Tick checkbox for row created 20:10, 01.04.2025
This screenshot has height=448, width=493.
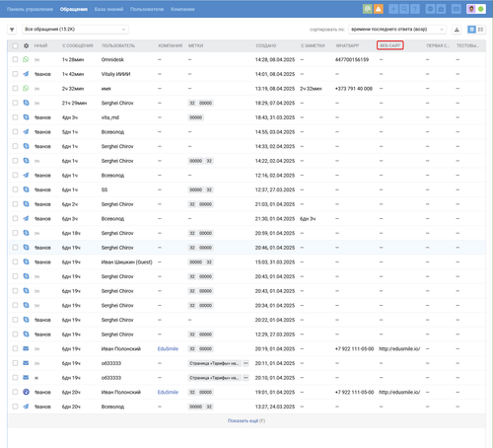click(15, 378)
